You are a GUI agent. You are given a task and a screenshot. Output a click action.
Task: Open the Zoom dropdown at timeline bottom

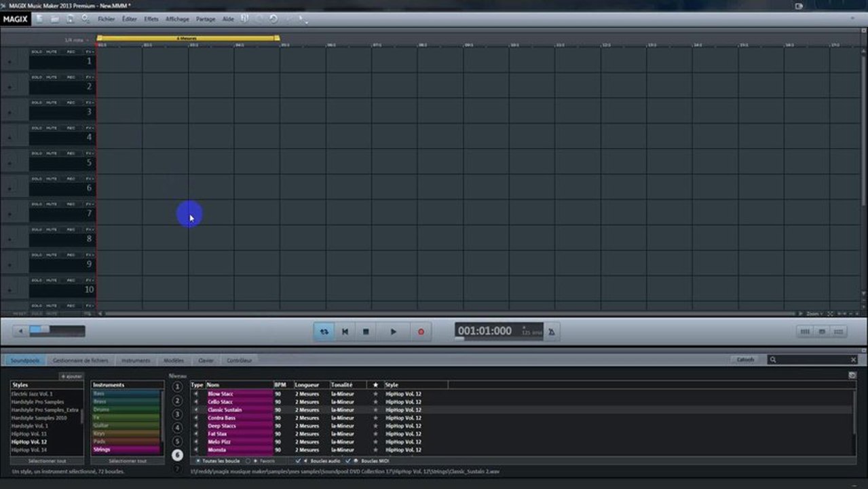(x=814, y=314)
